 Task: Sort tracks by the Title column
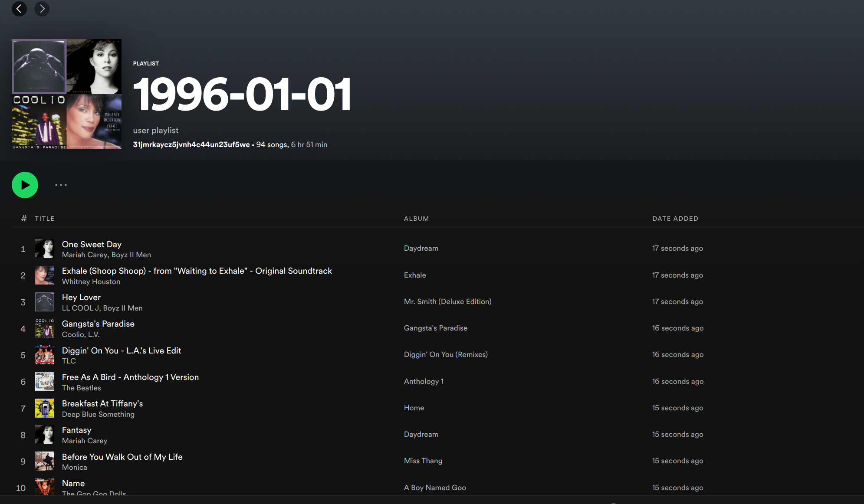[x=45, y=218]
